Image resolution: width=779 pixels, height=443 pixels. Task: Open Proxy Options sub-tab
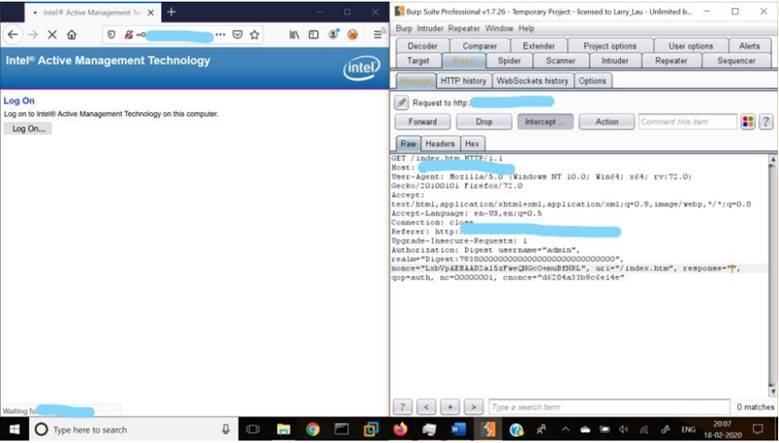coord(592,80)
